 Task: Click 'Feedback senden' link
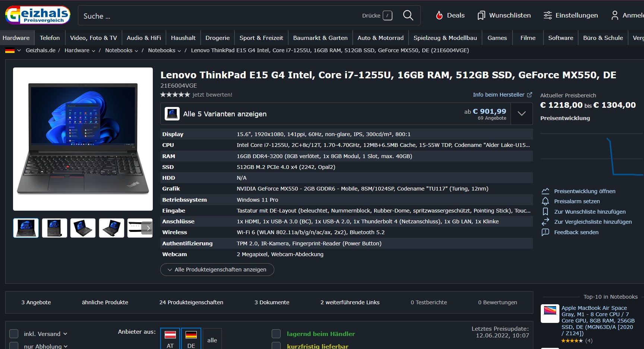coord(576,232)
